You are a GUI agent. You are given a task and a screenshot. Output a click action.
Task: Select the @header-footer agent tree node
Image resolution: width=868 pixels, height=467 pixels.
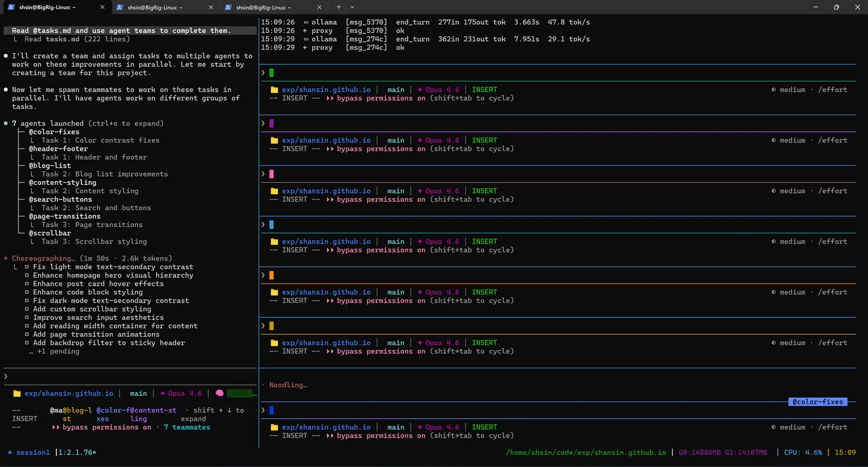(58, 149)
